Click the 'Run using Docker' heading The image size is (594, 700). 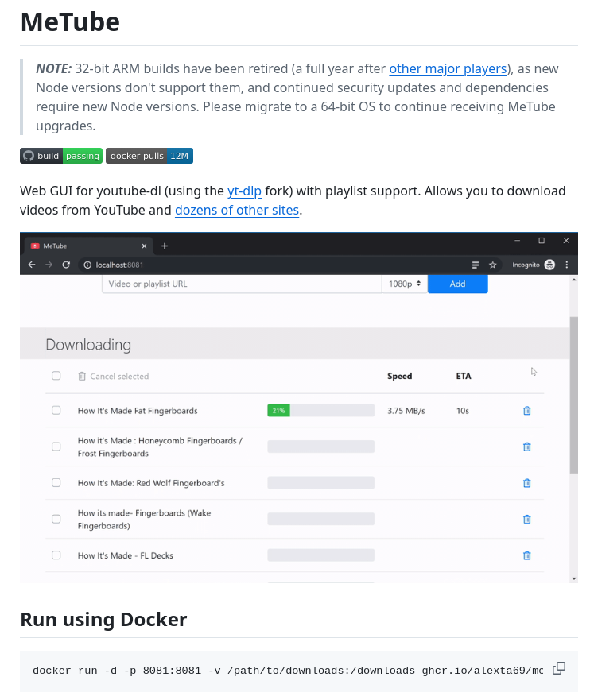pyautogui.click(x=103, y=620)
